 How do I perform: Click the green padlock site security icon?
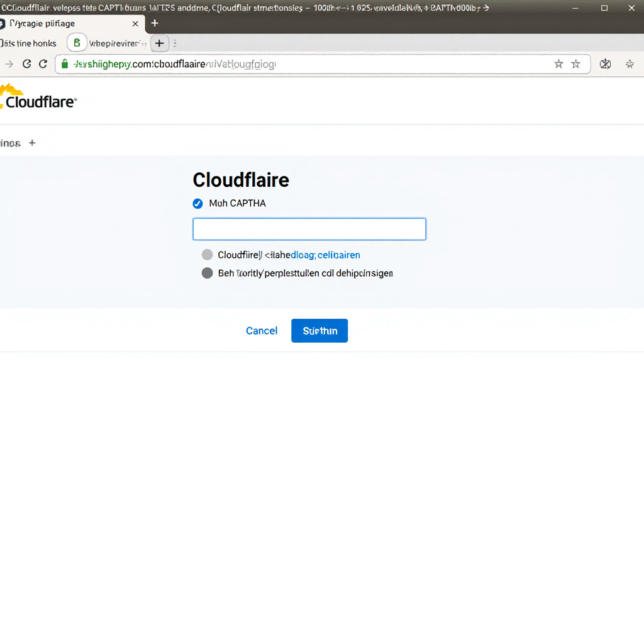point(65,64)
